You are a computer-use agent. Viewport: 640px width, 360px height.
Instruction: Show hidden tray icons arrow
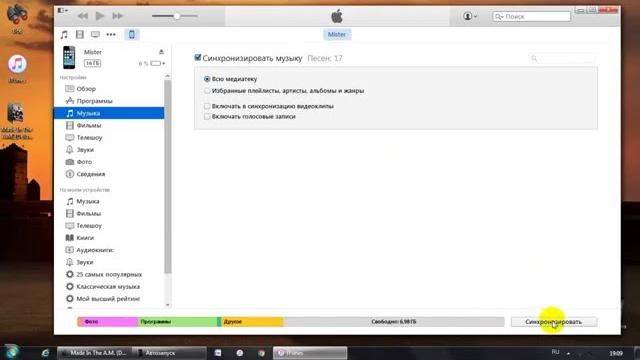[568, 353]
